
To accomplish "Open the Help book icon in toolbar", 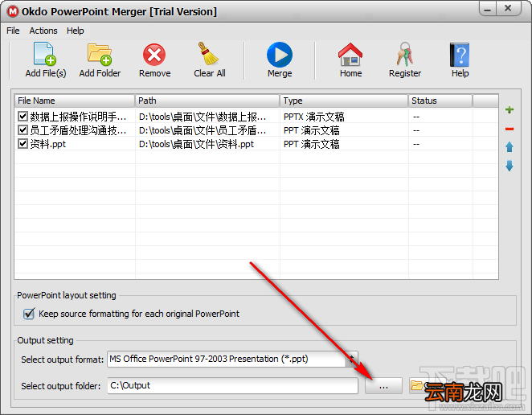I will tap(460, 55).
